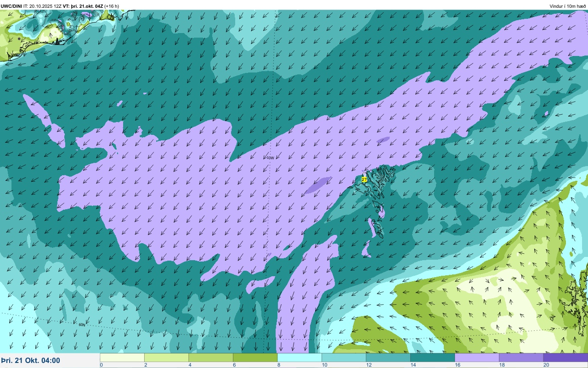This screenshot has height=368, width=588.
Task: Click the legend value '0'
Action: 101,365
